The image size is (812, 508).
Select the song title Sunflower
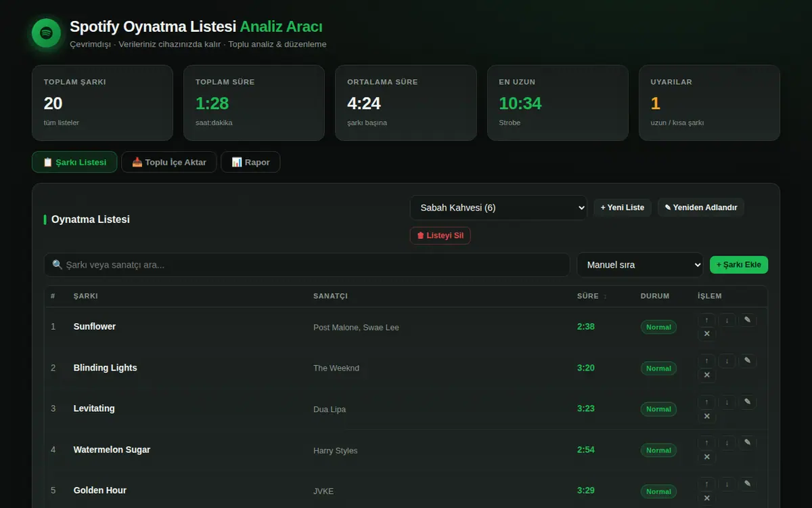coord(95,326)
